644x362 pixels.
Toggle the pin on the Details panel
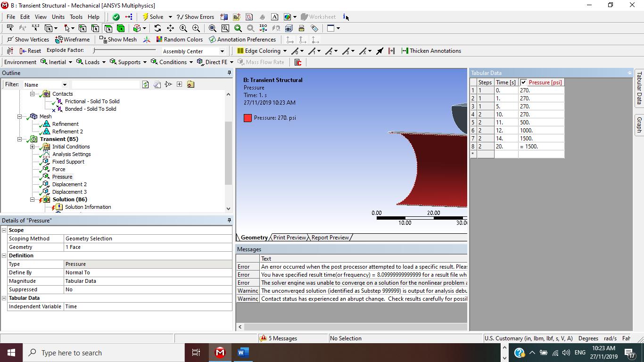tap(230, 221)
